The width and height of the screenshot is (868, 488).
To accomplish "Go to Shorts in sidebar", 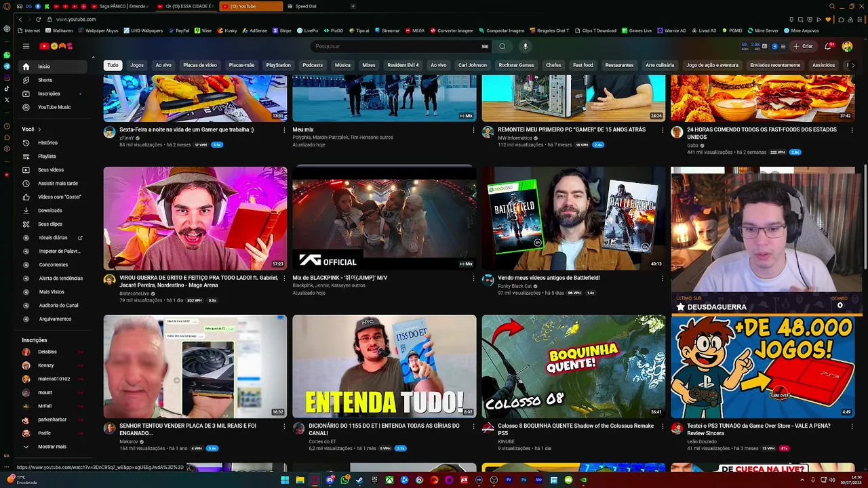I will pos(53,80).
